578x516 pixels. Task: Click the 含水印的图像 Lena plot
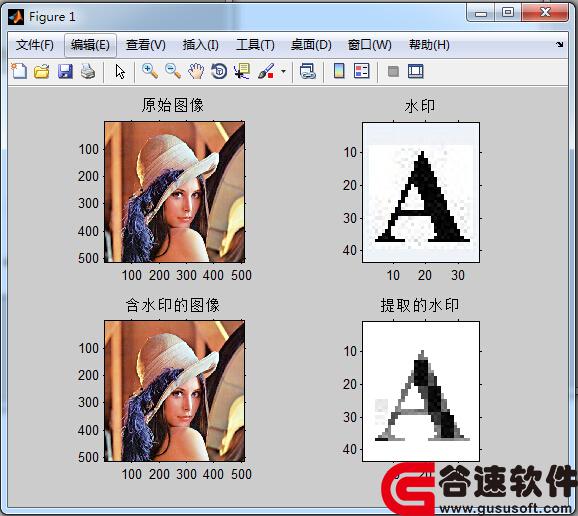pos(174,391)
